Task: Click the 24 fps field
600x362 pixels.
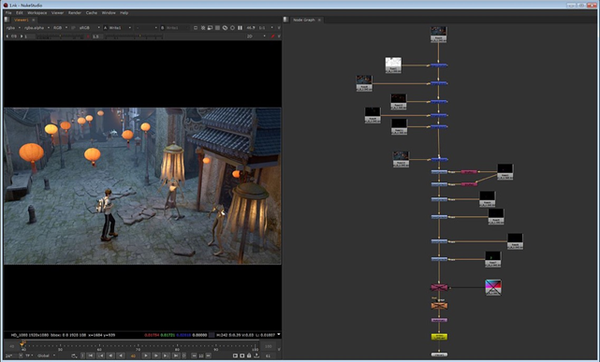Action: (11, 355)
